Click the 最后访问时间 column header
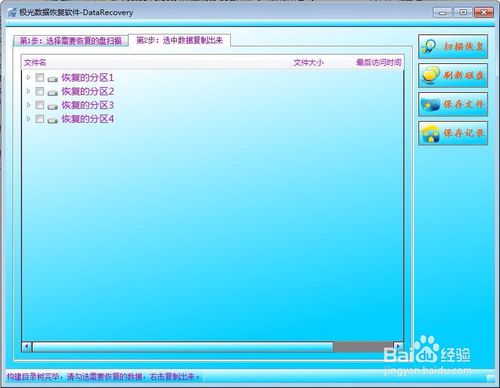The width and height of the screenshot is (500, 388). 379,62
